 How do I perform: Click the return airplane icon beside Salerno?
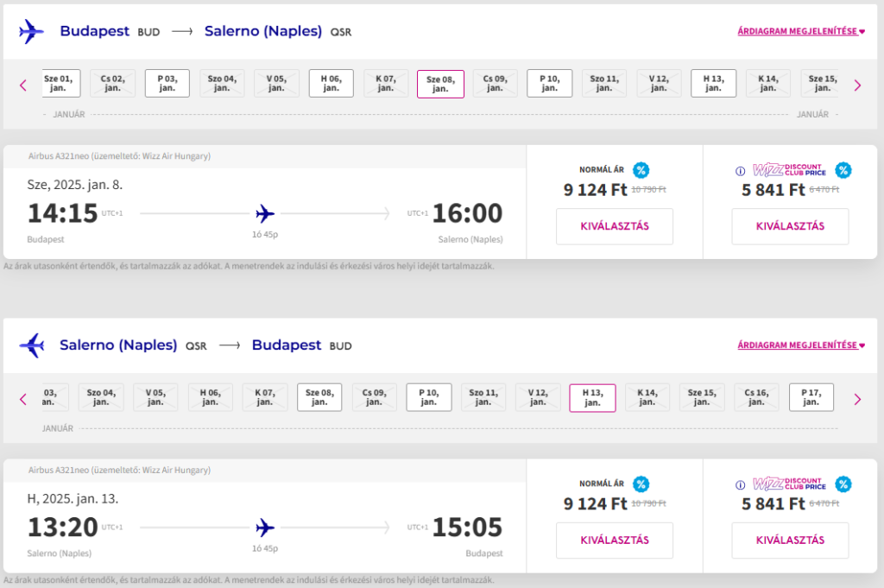(32, 345)
